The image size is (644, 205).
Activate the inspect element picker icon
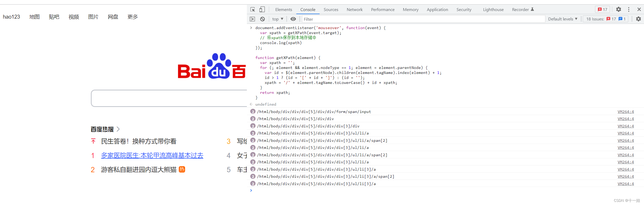pyautogui.click(x=253, y=9)
